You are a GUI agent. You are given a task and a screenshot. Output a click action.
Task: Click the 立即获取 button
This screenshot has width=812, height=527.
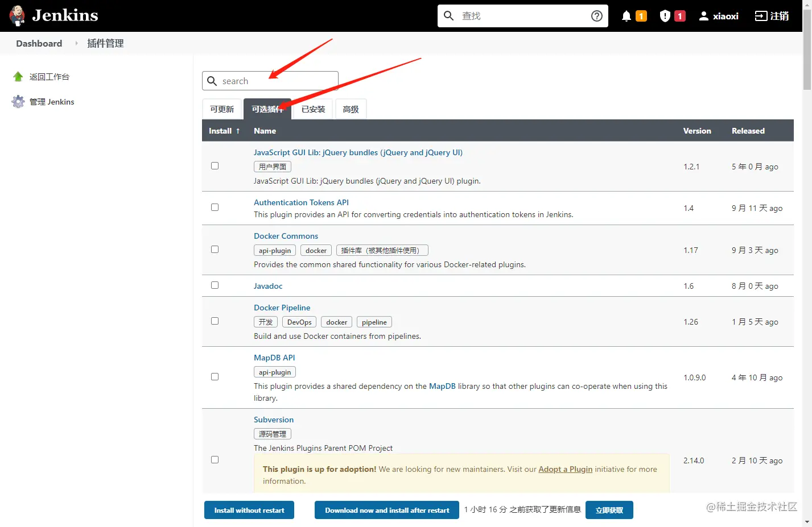click(609, 510)
